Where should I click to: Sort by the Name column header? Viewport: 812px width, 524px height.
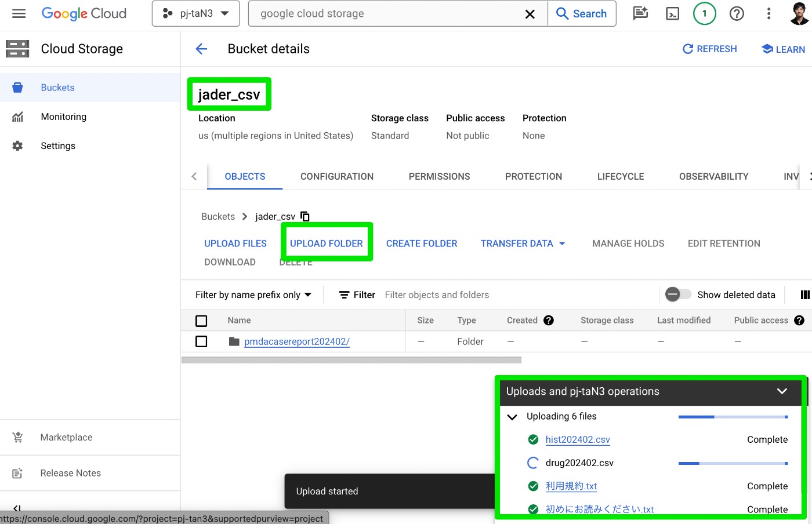[x=239, y=321]
